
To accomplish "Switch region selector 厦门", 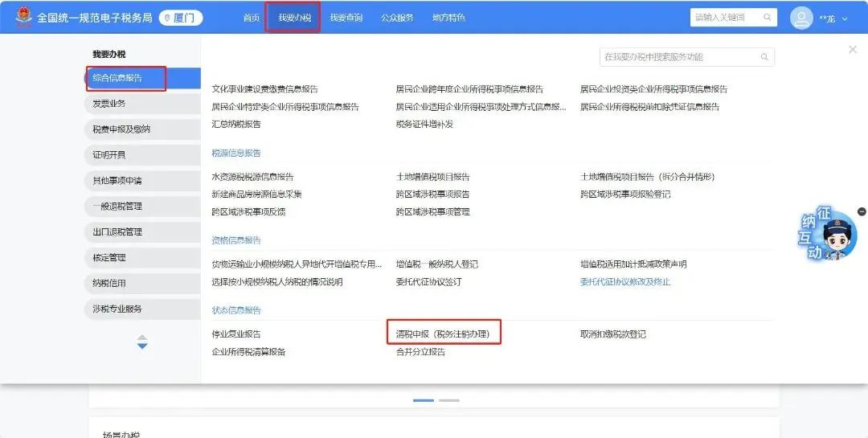I will click(x=181, y=18).
